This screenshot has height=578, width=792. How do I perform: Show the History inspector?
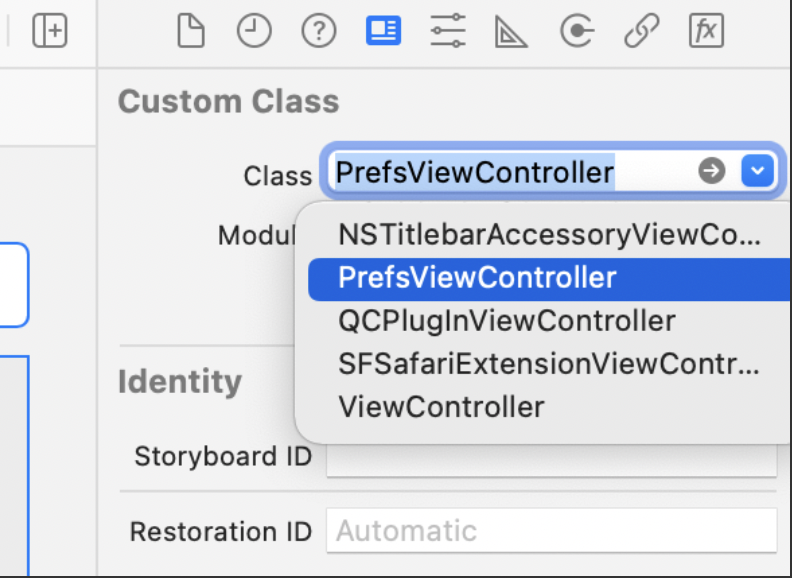point(254,31)
